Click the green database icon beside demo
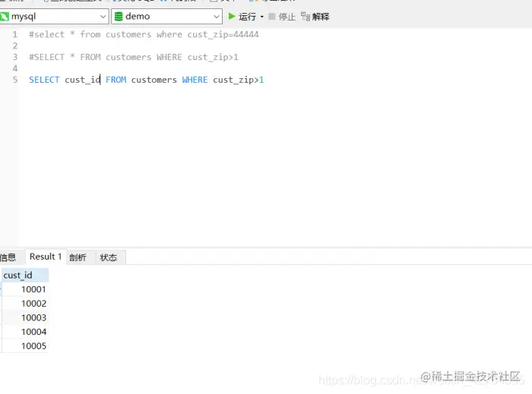 click(119, 16)
